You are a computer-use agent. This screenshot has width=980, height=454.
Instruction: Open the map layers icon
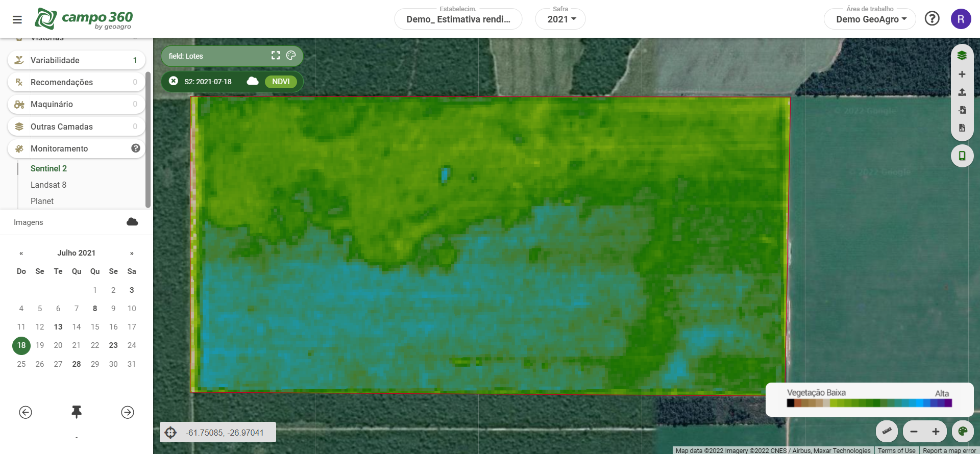click(962, 56)
